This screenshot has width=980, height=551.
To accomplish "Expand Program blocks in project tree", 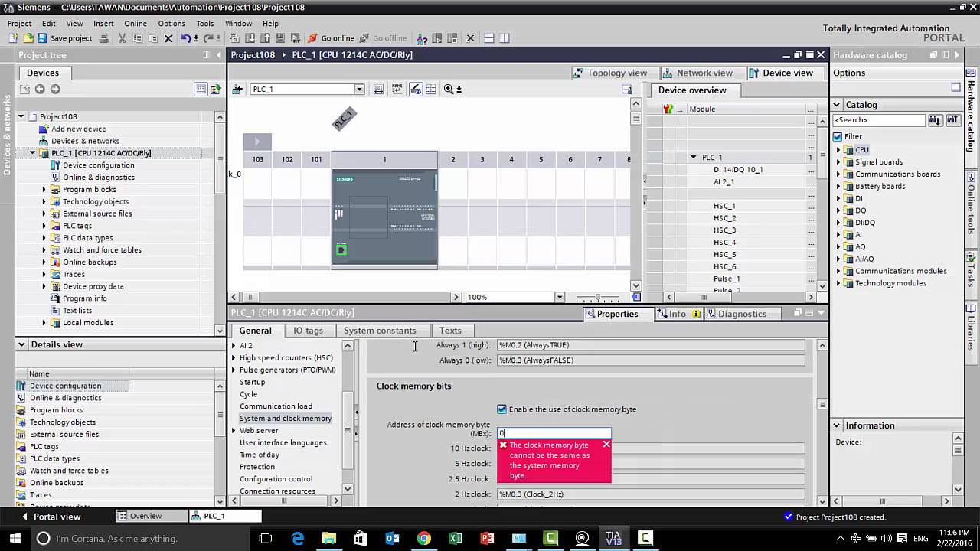I will [44, 190].
